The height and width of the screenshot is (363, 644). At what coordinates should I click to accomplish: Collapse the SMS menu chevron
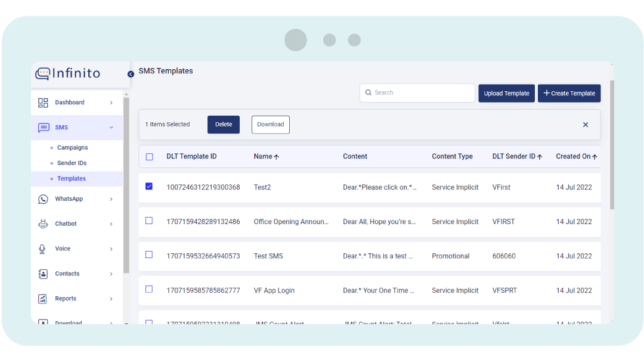(x=112, y=128)
